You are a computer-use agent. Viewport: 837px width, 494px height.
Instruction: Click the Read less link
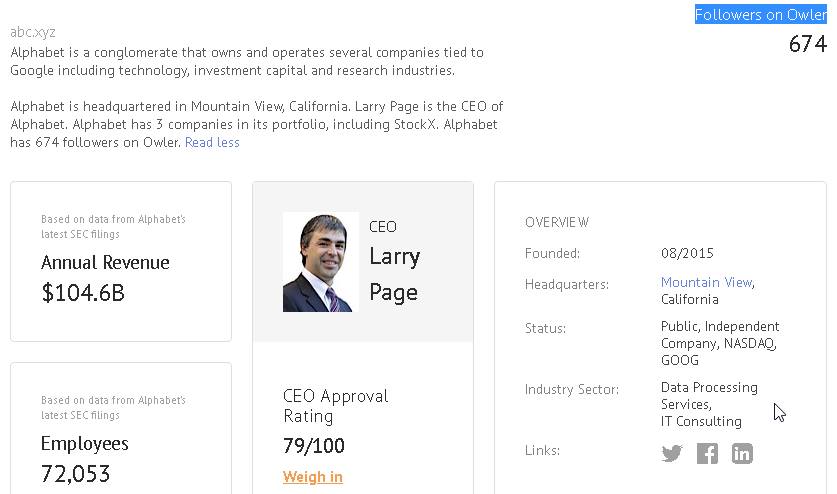212,142
